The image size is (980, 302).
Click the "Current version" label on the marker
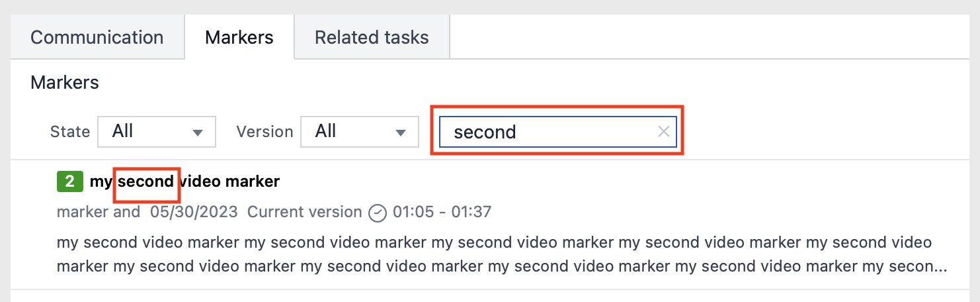pos(304,213)
